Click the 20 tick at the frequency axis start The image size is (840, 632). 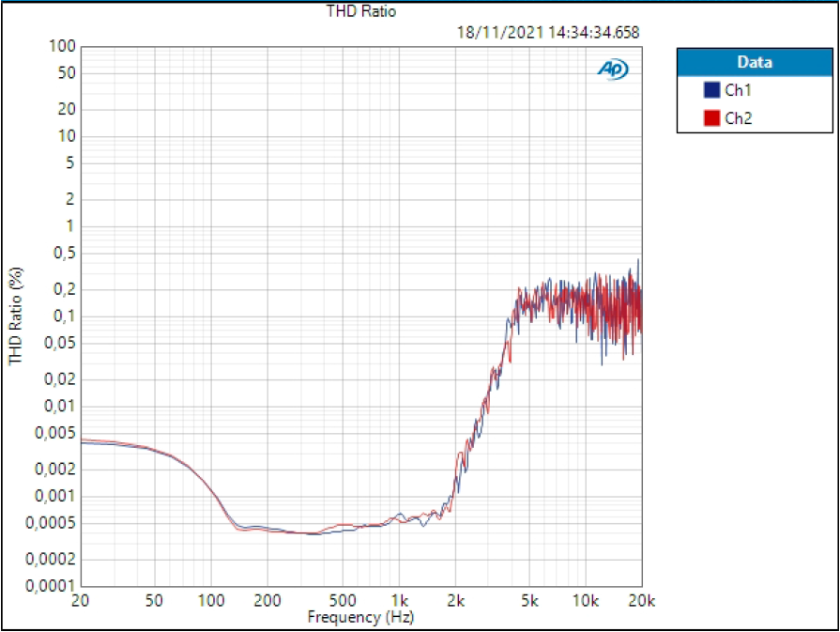[81, 600]
